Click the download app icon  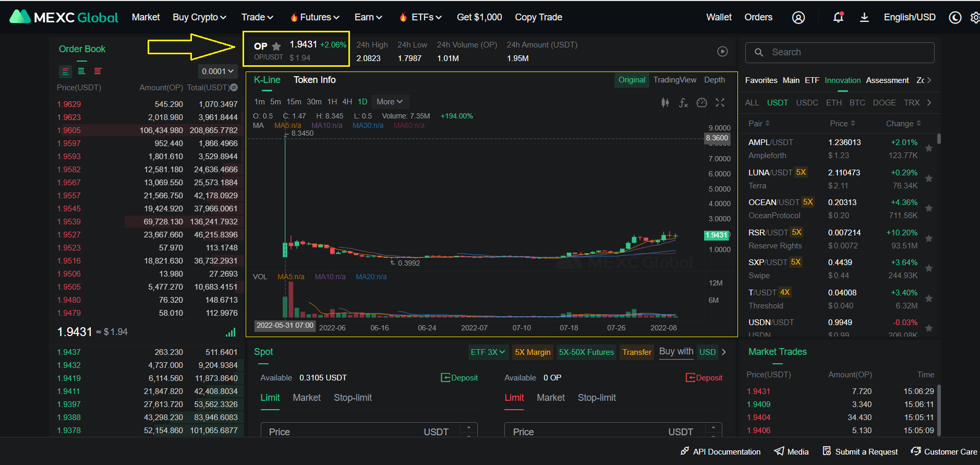point(864,17)
